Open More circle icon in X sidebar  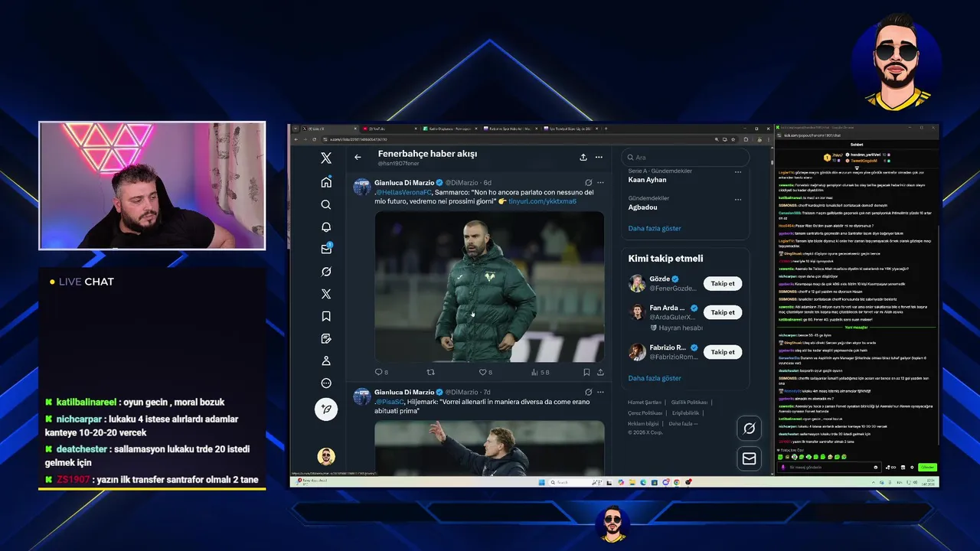coord(326,383)
